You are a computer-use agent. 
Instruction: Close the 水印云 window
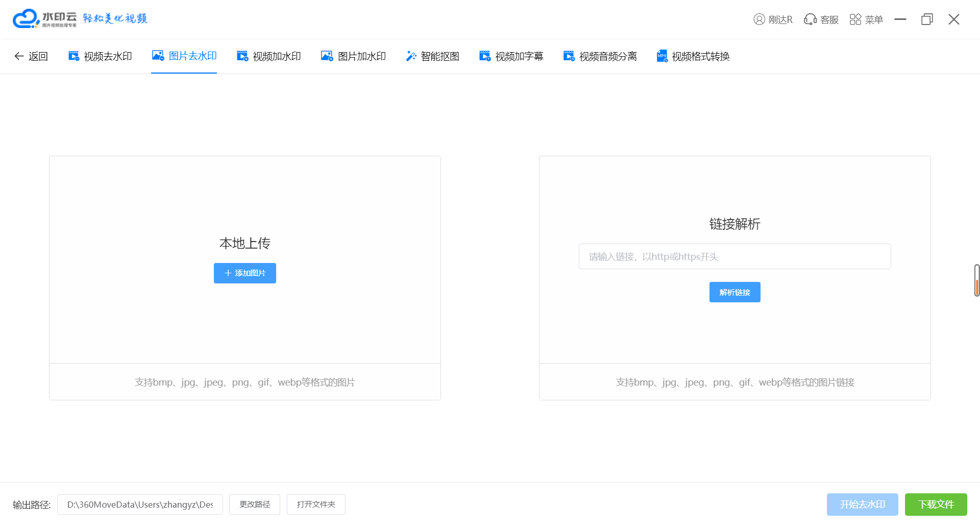[954, 19]
